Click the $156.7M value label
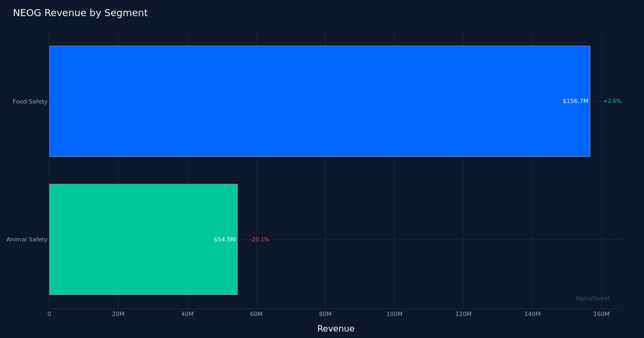This screenshot has width=644, height=338. click(575, 101)
